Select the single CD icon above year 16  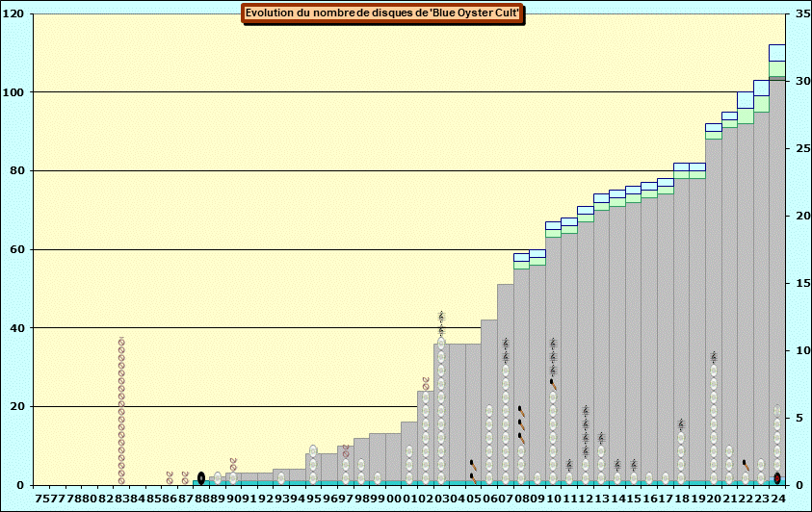point(649,478)
